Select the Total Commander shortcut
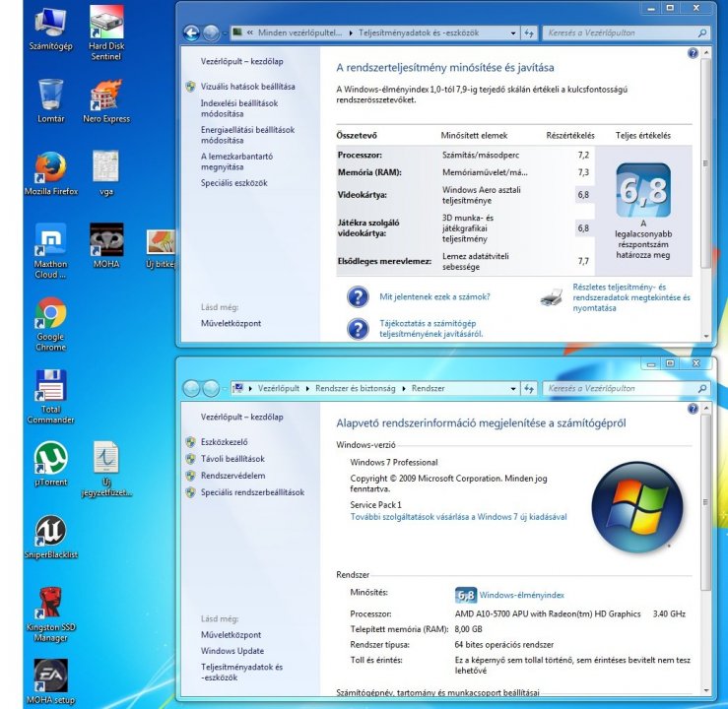Screen dimensions: 728x709 (50, 397)
